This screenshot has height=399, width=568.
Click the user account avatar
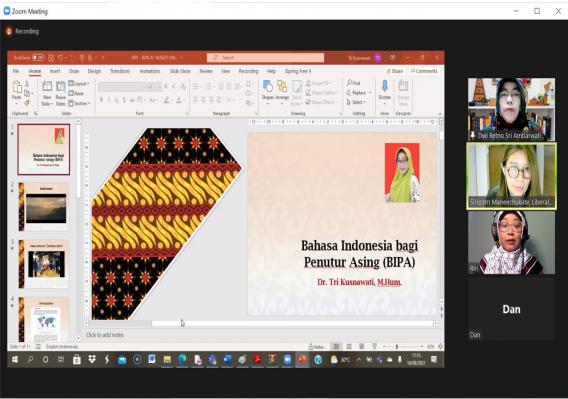[378, 58]
